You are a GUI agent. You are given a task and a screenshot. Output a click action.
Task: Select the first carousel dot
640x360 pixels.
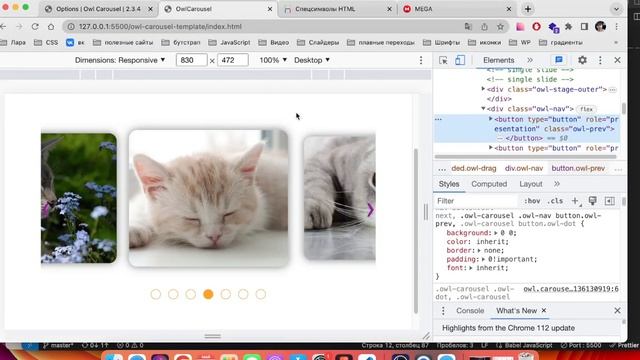pyautogui.click(x=156, y=294)
